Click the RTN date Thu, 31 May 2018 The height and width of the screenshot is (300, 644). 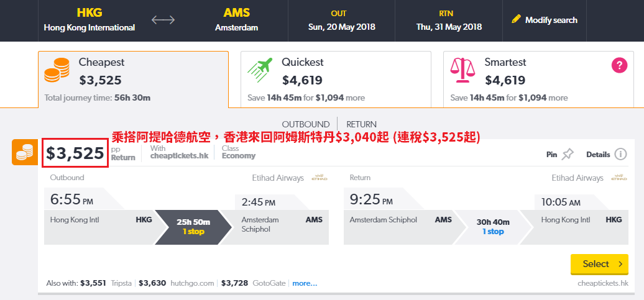click(x=449, y=20)
